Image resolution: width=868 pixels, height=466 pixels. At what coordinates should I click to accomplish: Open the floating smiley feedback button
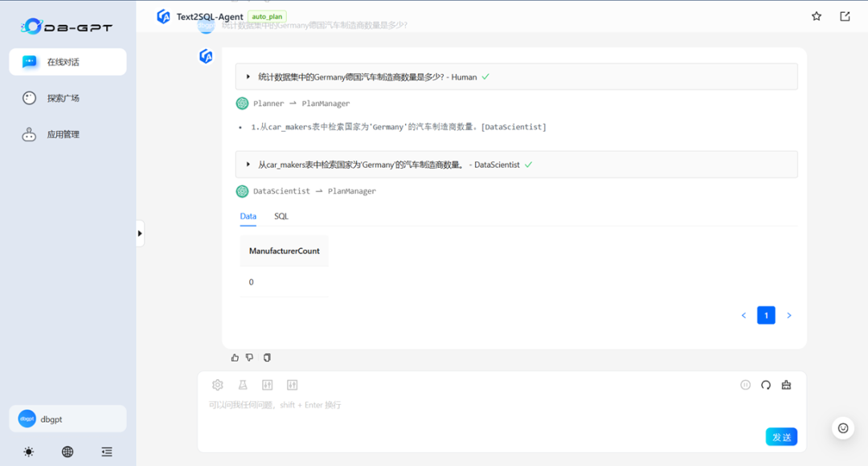(x=843, y=427)
